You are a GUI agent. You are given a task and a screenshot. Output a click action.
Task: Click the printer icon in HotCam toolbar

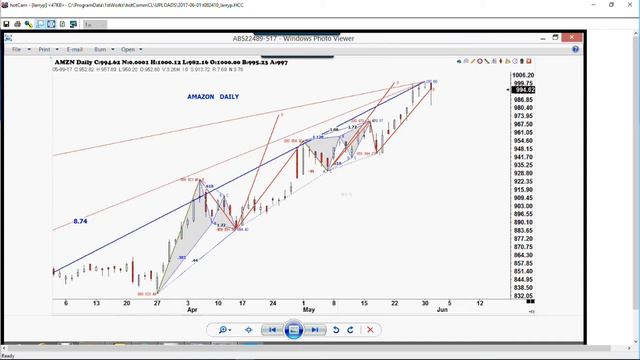(17, 24)
